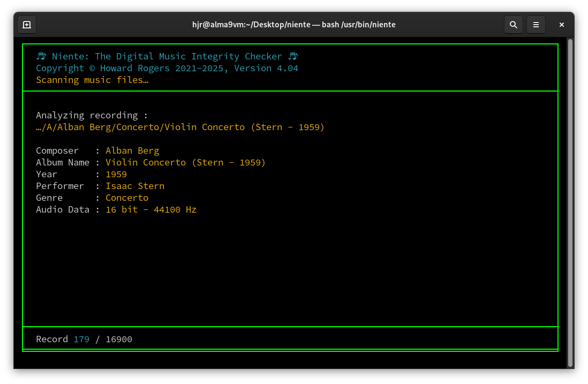Click the total record count 16900

[119, 339]
